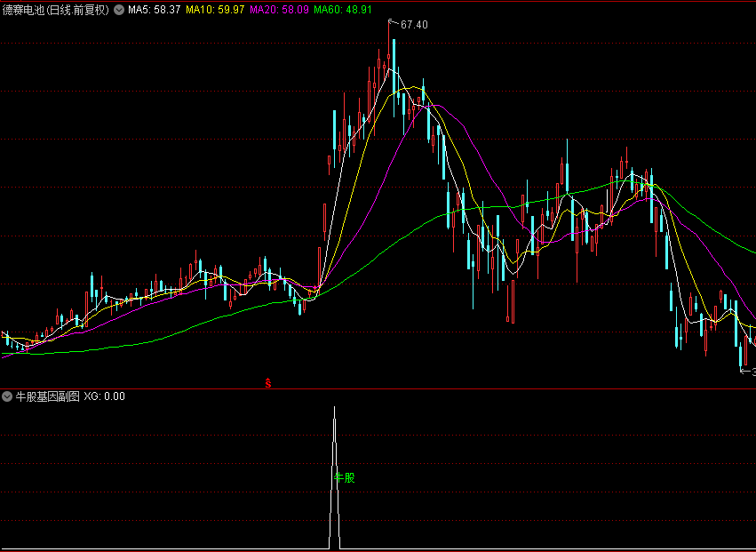This screenshot has height=552, width=756.
Task: Open the 牛股基因副图 sub-chart dropdown arrow
Action: tap(7, 396)
